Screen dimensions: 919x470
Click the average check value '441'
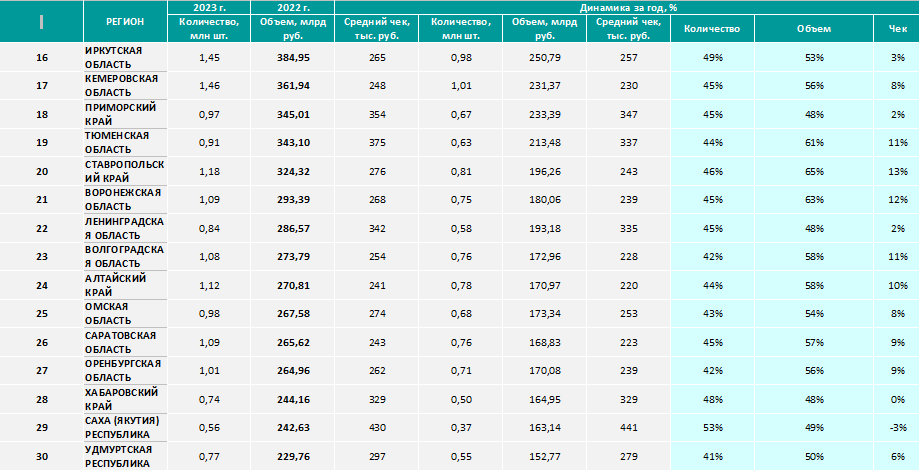(629, 428)
